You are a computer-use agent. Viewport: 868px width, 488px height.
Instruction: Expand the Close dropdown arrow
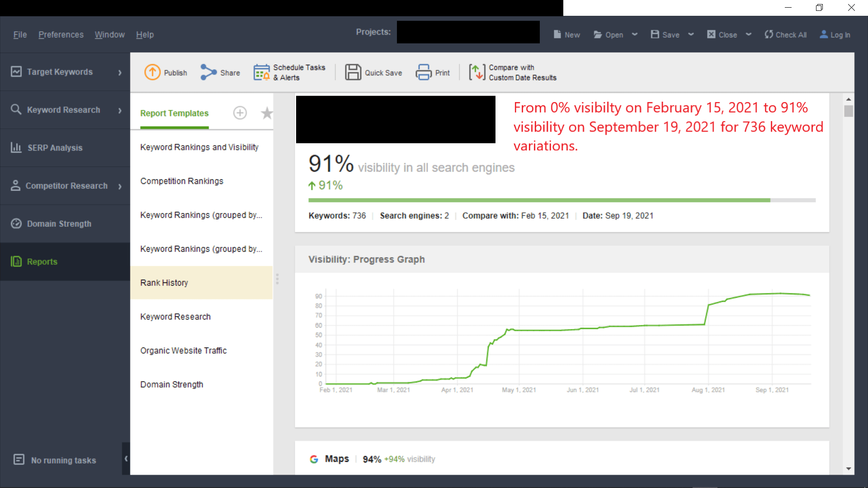749,34
